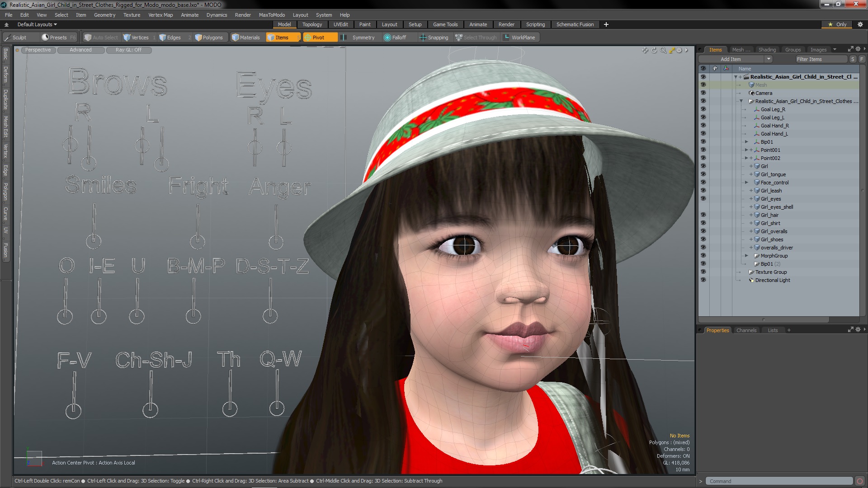This screenshot has height=488, width=868.
Task: Click the viewport zoom magnifier icon
Action: click(663, 50)
